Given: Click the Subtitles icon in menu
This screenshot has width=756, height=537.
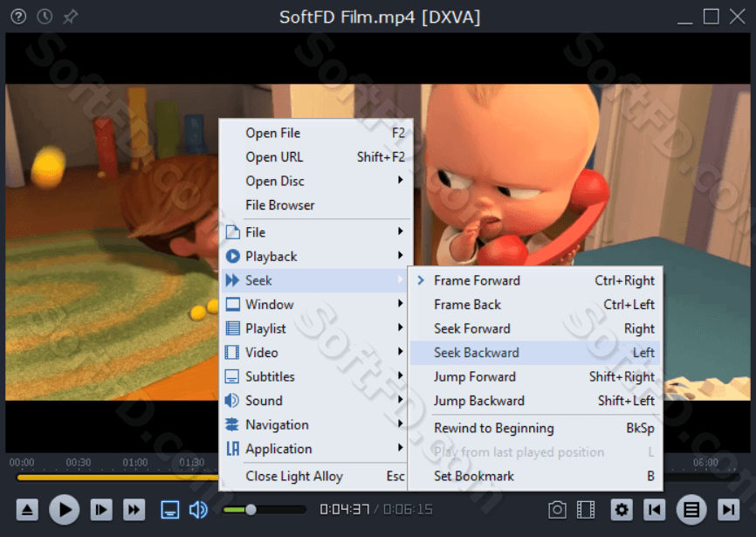Looking at the screenshot, I should tap(232, 376).
